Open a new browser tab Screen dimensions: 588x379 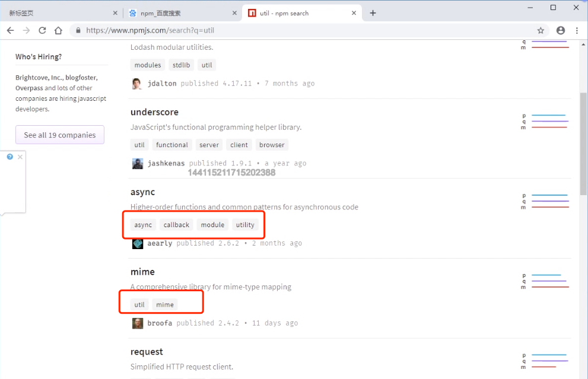[373, 13]
